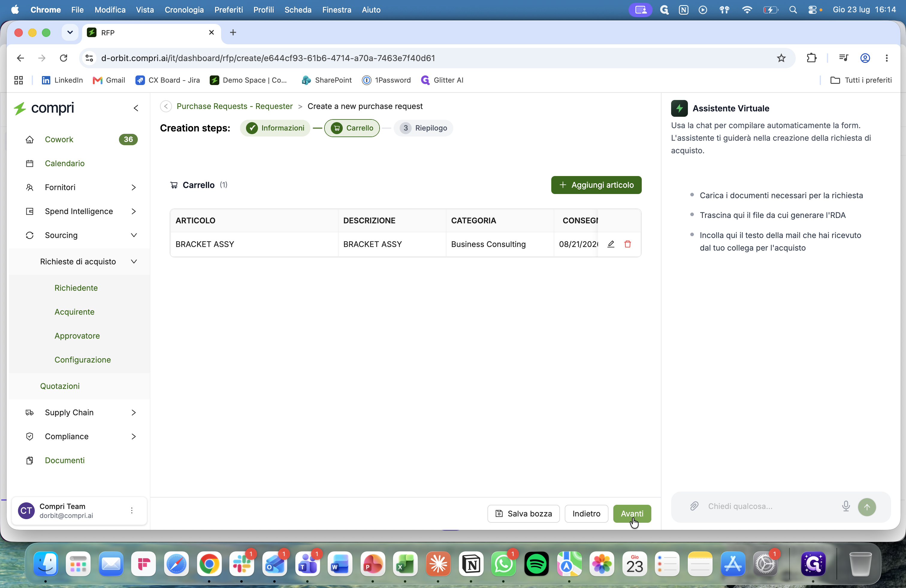
Task: Open Spotlight search in the menu bar
Action: click(793, 10)
